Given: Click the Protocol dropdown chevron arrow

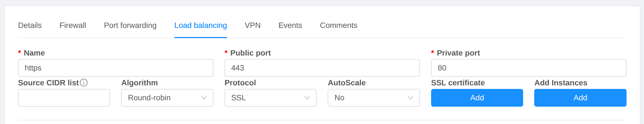Looking at the screenshot, I should tap(307, 98).
